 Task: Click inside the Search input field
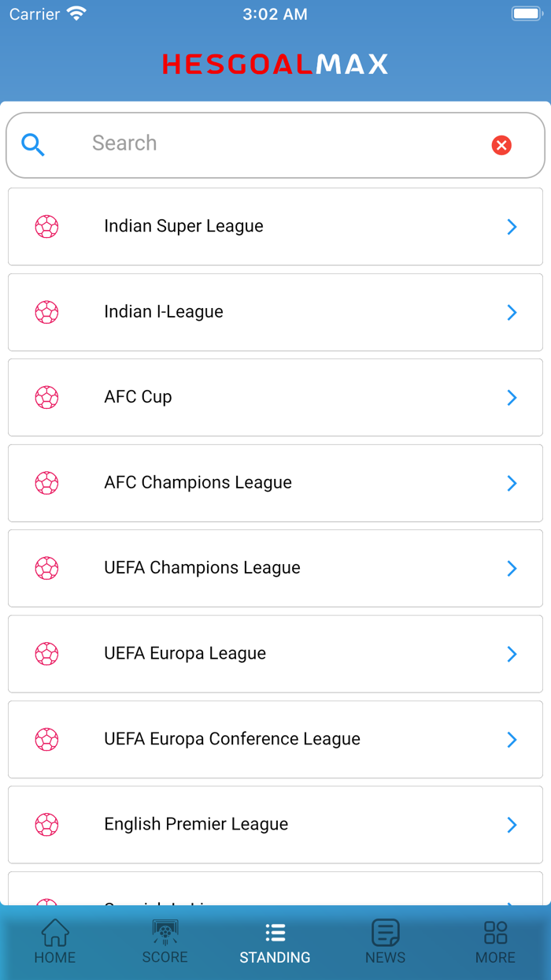pos(236,145)
